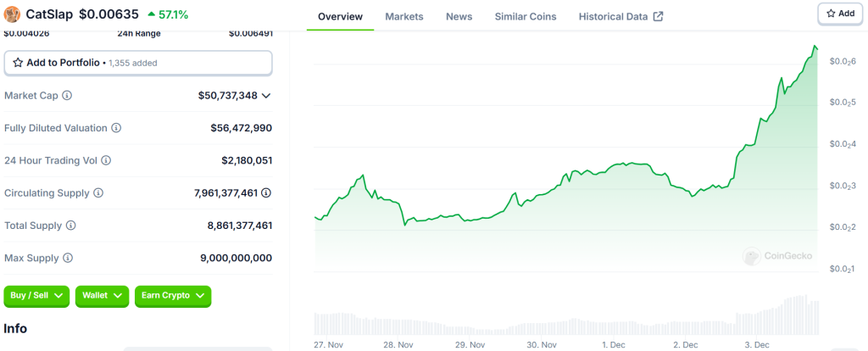This screenshot has width=868, height=351.
Task: Click the 1,355 added text
Action: point(133,63)
